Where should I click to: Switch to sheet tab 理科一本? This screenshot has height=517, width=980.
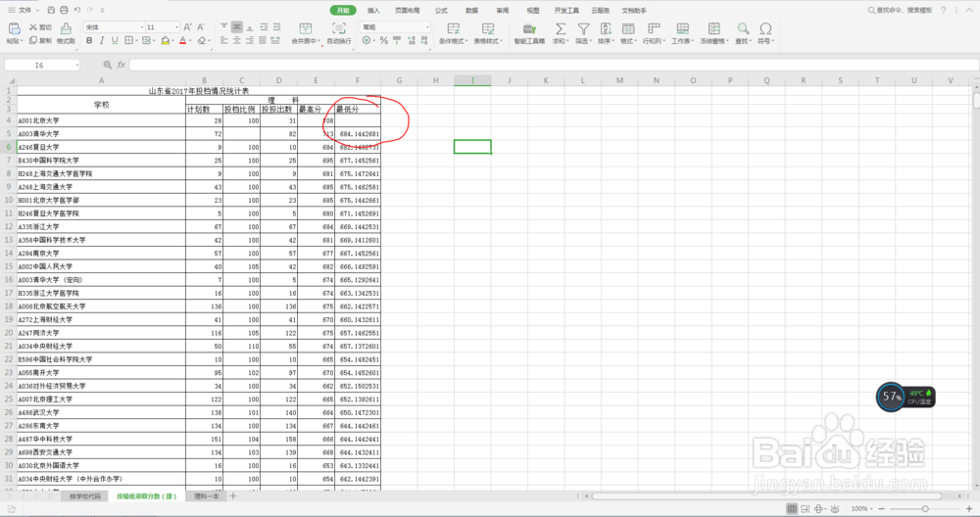coord(206,496)
